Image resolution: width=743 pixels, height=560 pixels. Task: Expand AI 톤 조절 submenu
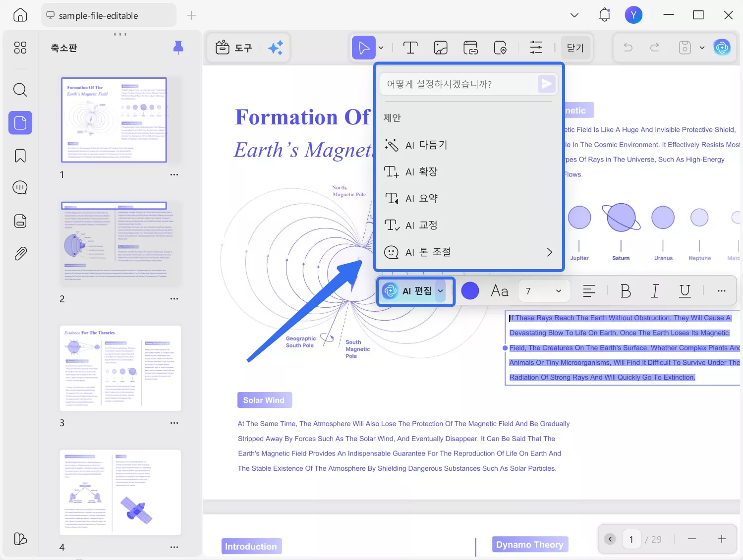(x=549, y=252)
